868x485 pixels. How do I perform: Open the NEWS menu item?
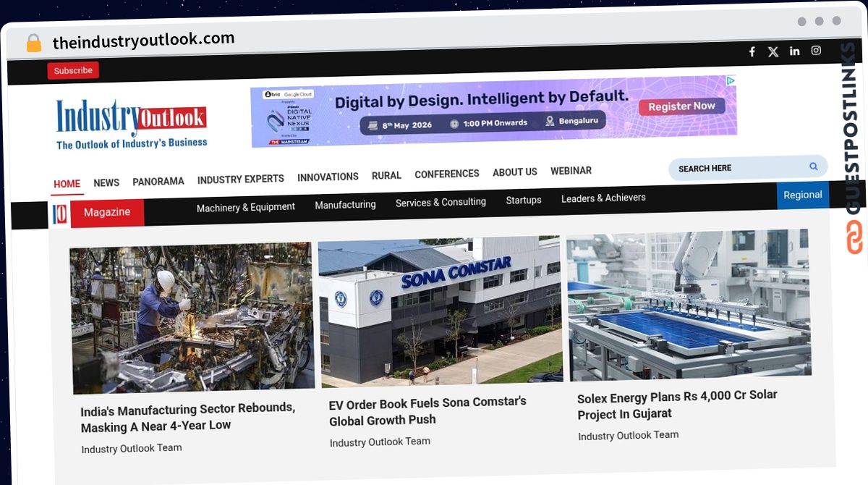(106, 182)
